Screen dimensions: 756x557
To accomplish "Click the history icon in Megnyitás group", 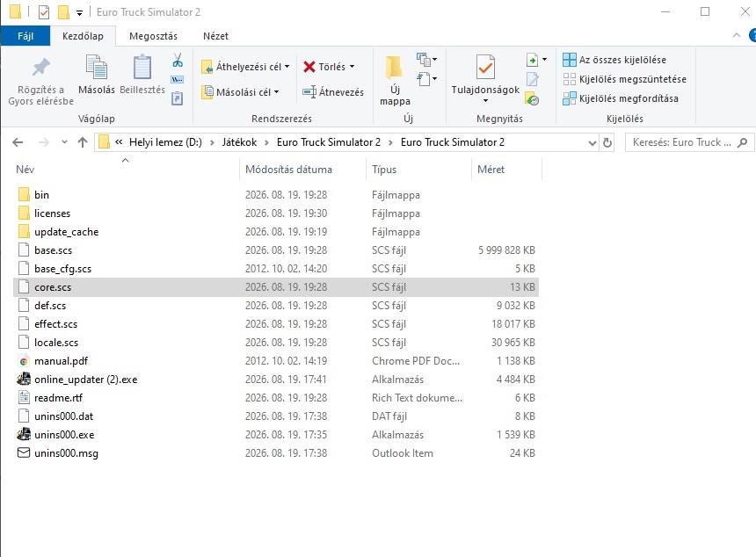I will click(x=533, y=98).
